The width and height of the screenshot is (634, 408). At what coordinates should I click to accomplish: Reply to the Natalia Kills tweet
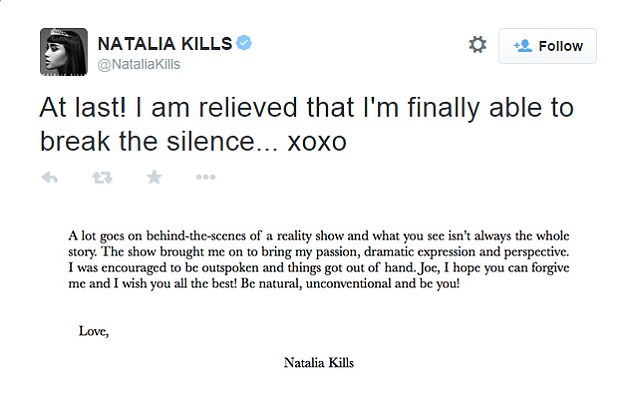[x=50, y=177]
